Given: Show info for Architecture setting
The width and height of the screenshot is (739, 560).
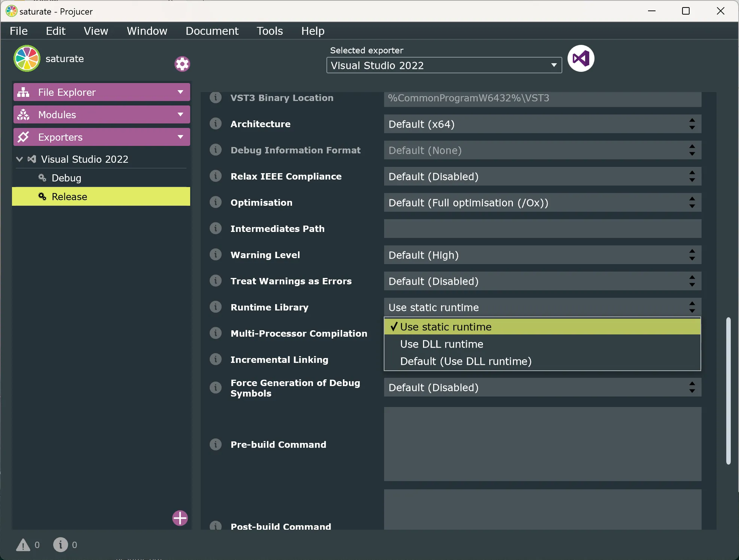Looking at the screenshot, I should pyautogui.click(x=215, y=123).
